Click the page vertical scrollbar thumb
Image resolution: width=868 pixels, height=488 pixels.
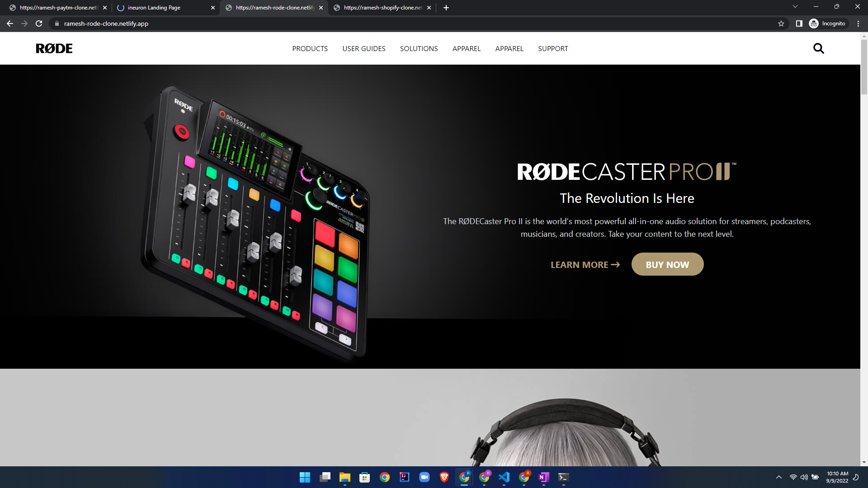tap(864, 67)
